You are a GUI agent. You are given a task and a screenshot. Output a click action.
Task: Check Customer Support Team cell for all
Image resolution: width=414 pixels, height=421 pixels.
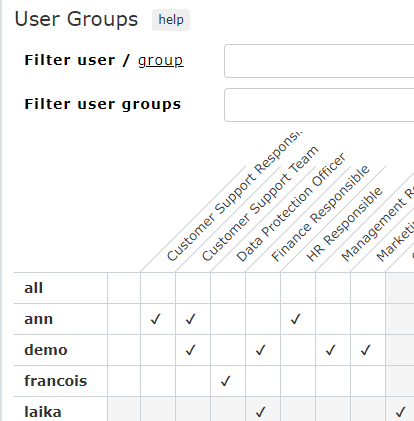tap(193, 288)
